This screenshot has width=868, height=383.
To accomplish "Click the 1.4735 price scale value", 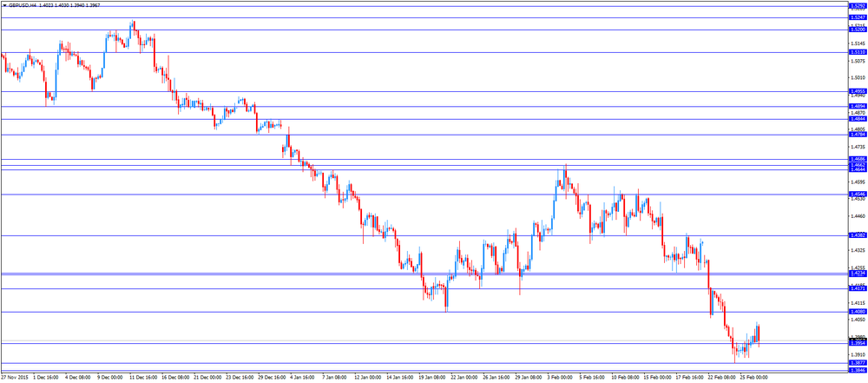I will [x=858, y=147].
